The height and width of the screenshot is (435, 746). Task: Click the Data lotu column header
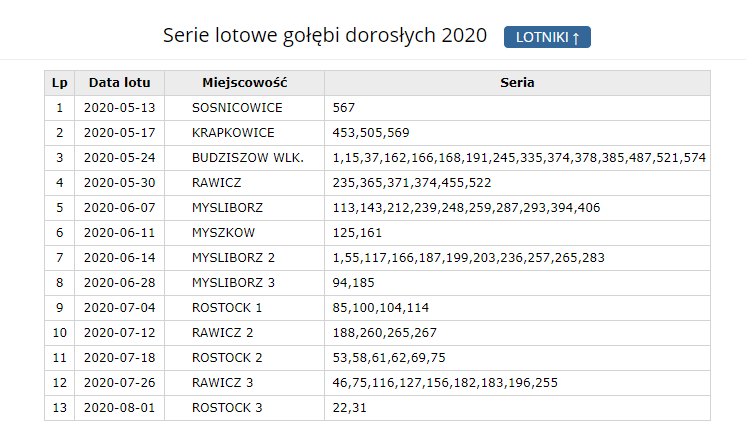coord(119,83)
